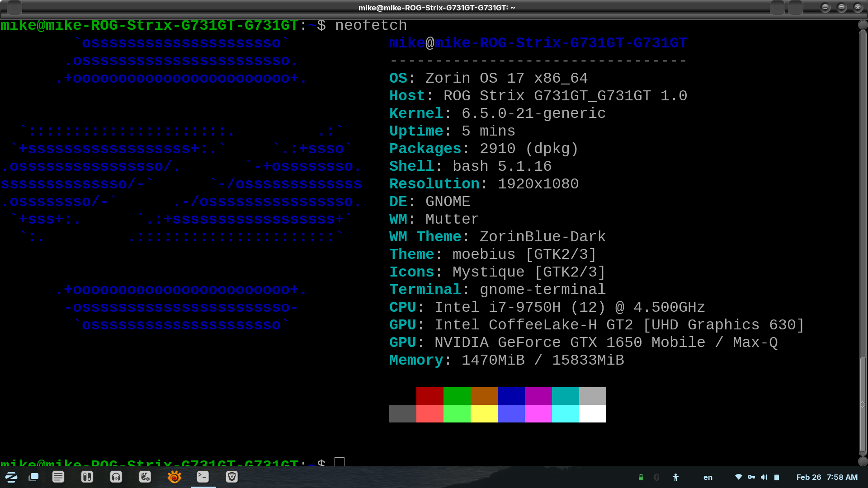Launch the text editor from the taskbar
This screenshot has width=868, height=488.
[58, 477]
